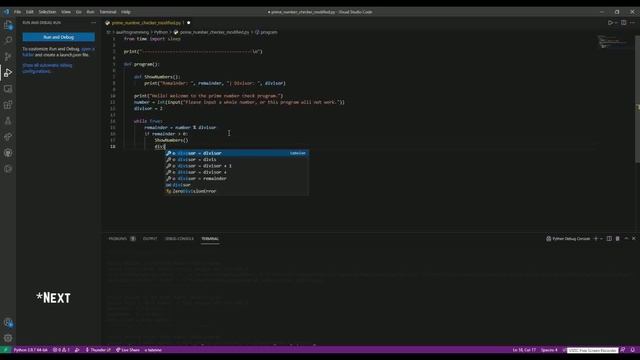Click the Split Terminal icon
The width and height of the screenshot is (640, 360).
point(609,239)
